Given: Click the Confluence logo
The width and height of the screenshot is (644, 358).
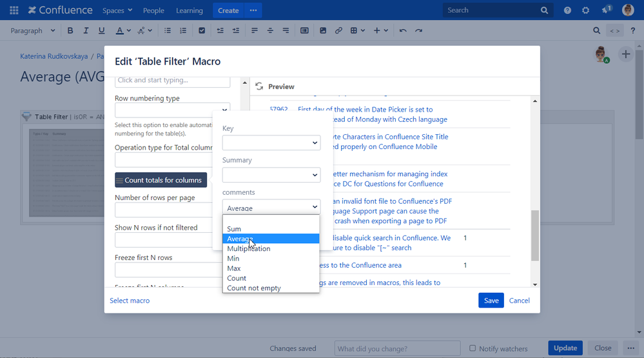Looking at the screenshot, I should point(60,10).
